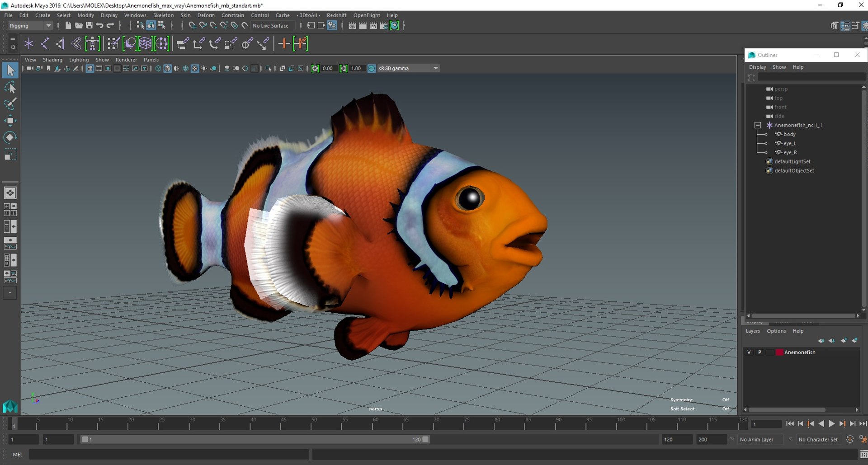The width and height of the screenshot is (868, 465).
Task: Toggle viewport grid display icon
Action: click(90, 68)
